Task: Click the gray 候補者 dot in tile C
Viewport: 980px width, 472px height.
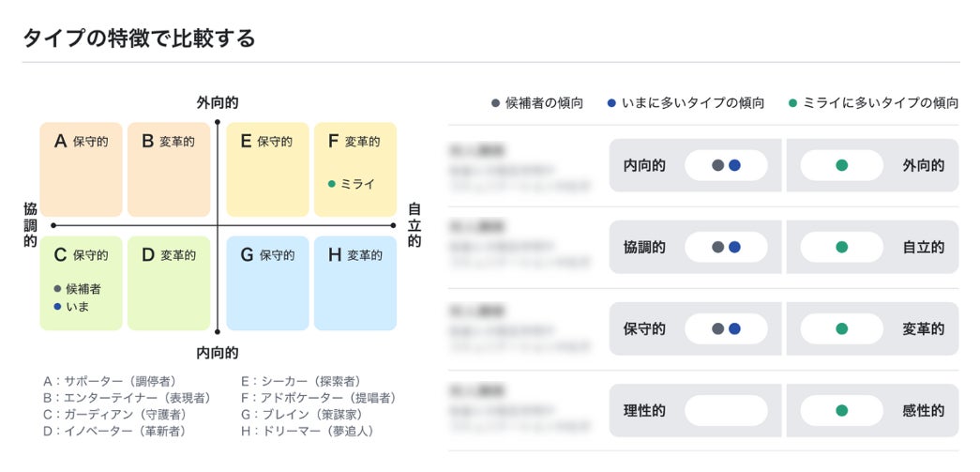Action: pos(57,289)
